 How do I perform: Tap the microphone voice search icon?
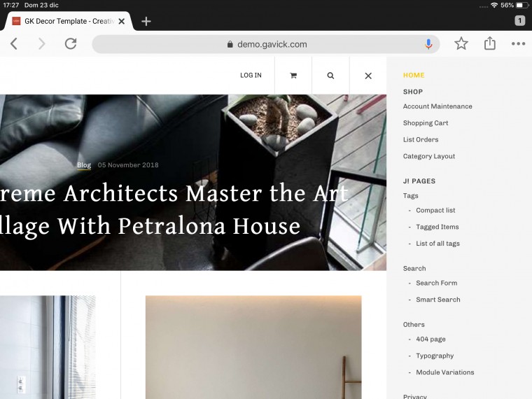pos(428,44)
